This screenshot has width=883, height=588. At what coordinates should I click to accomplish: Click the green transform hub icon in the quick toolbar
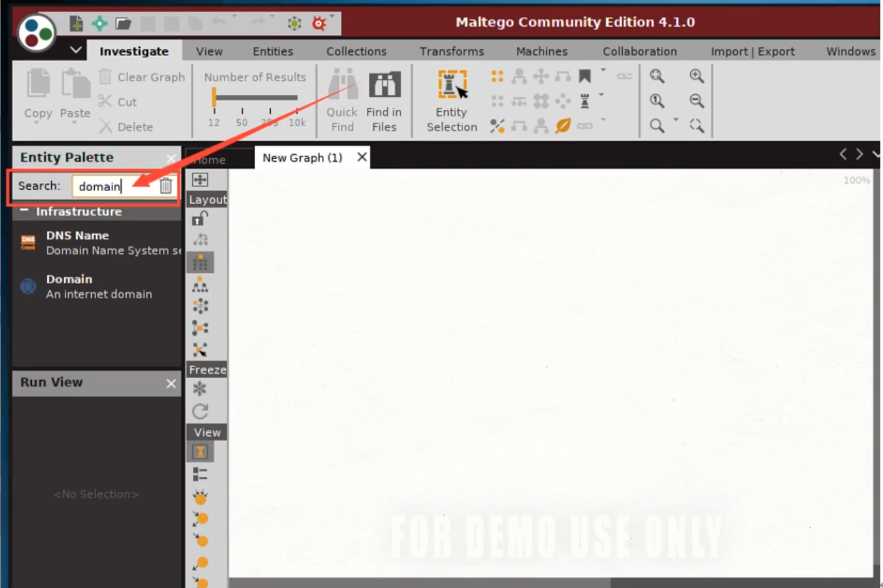[294, 24]
